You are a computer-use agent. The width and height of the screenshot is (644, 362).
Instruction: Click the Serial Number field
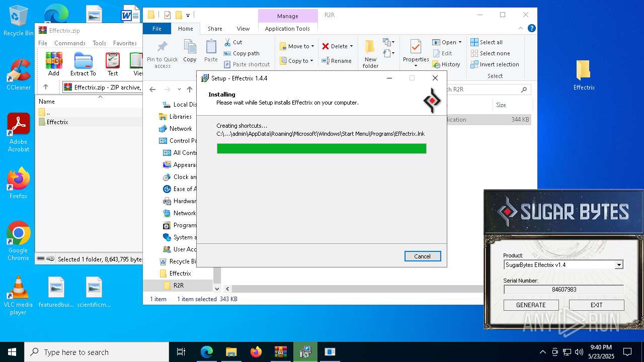coord(563,290)
